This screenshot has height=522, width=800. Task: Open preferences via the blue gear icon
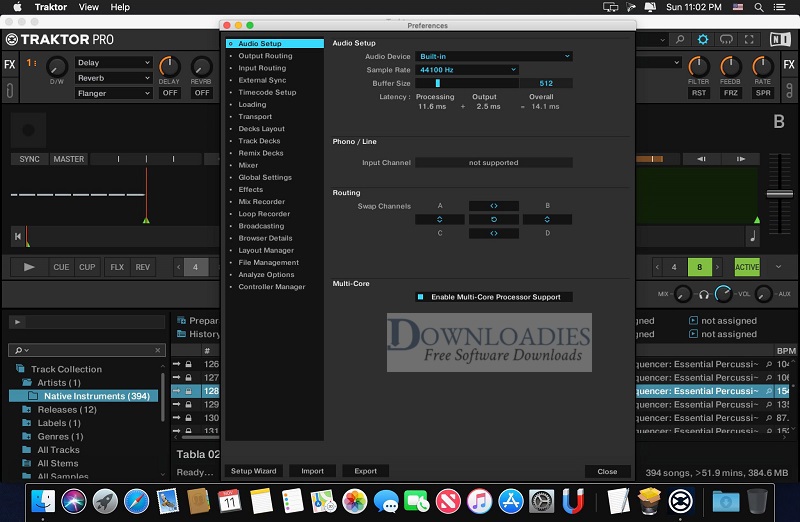click(703, 39)
